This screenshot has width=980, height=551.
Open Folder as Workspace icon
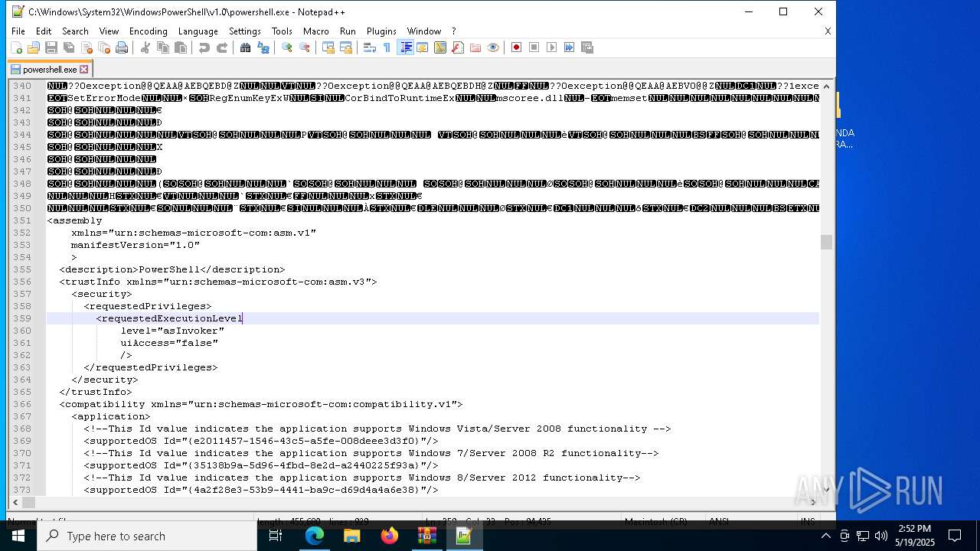pyautogui.click(x=475, y=47)
